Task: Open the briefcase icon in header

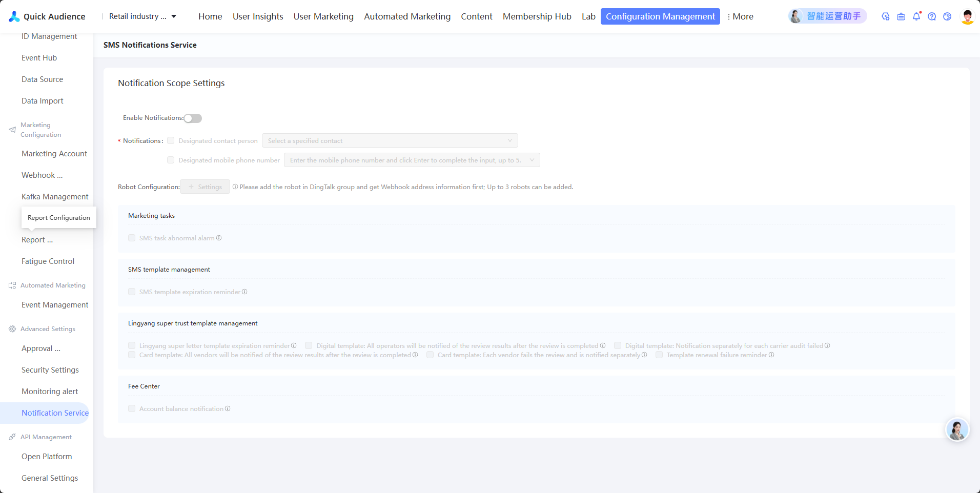Action: [901, 16]
